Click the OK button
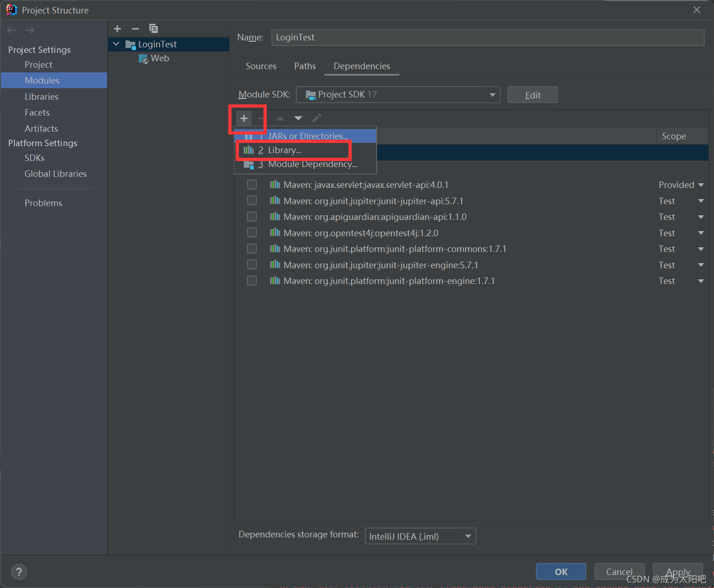Viewport: 714px width, 588px height. pos(561,572)
